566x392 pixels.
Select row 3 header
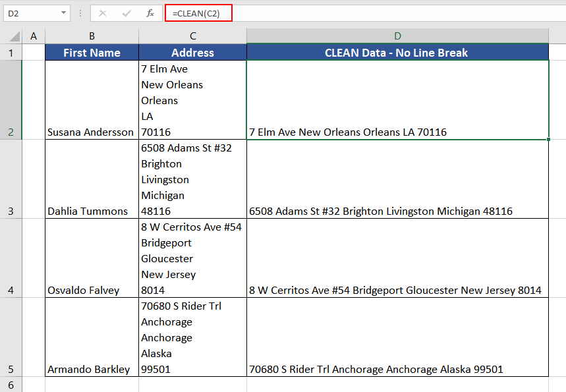pyautogui.click(x=11, y=179)
